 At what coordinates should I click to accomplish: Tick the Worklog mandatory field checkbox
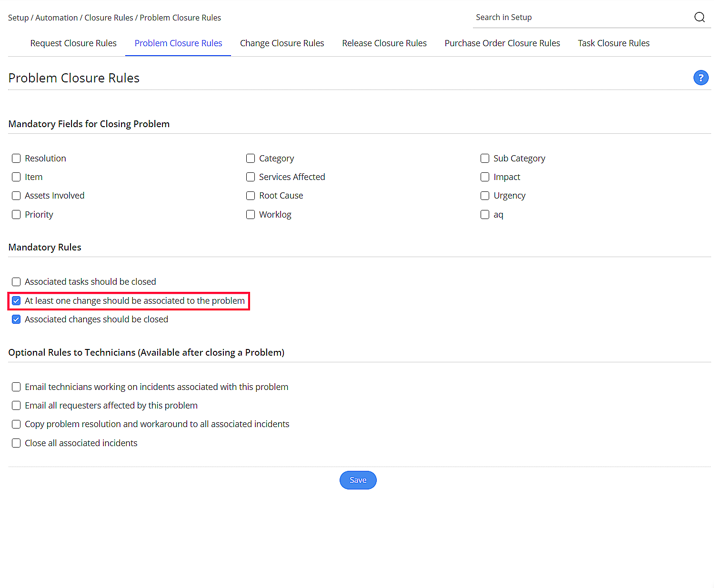tap(251, 215)
